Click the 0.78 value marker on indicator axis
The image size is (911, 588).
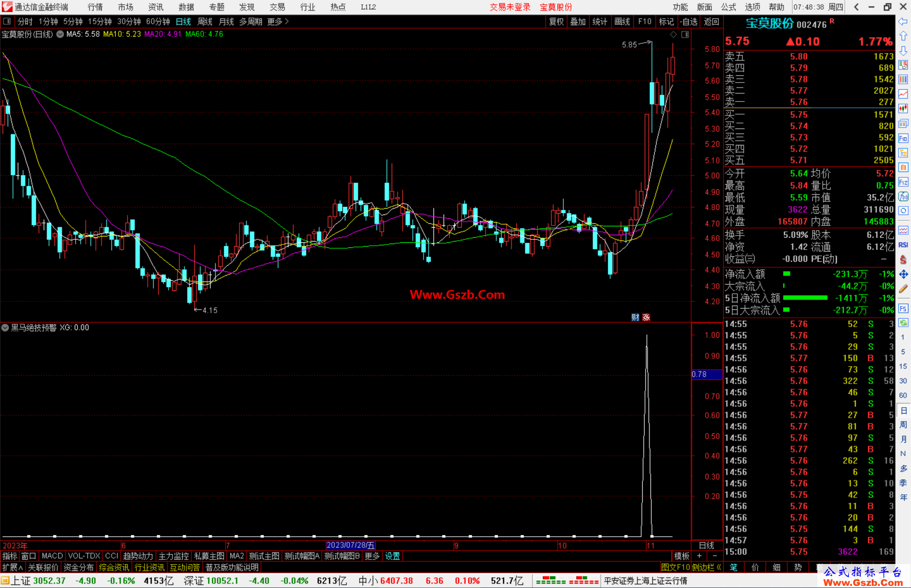point(707,374)
